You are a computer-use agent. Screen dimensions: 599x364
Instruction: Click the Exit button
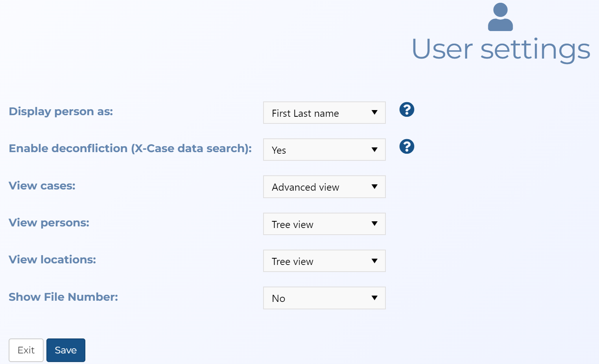(26, 350)
